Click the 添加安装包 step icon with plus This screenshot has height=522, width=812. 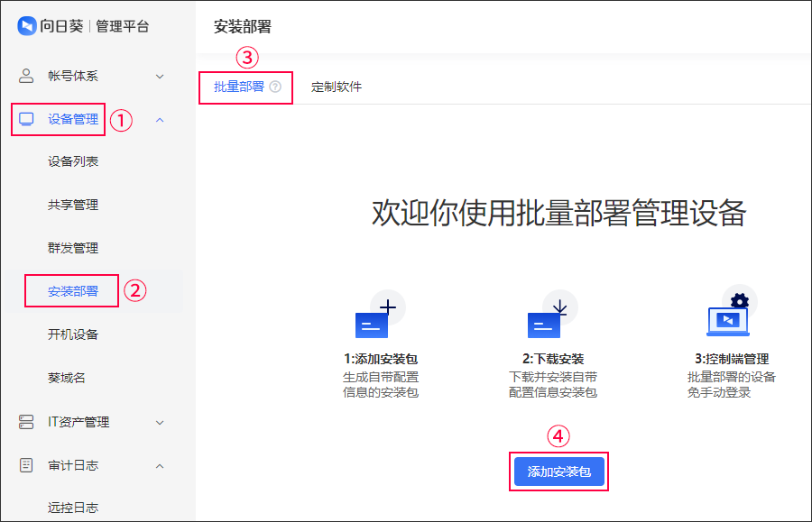(380, 314)
